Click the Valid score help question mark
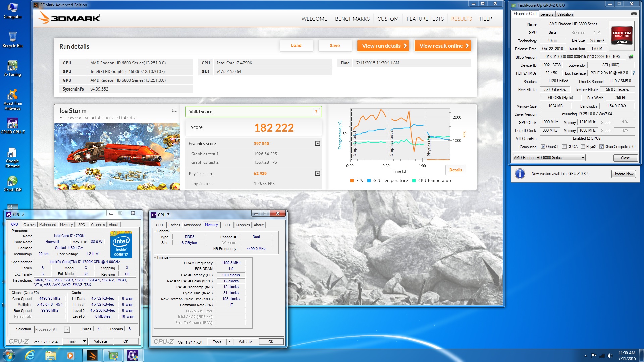Image resolution: width=644 pixels, height=362 pixels. point(316,112)
